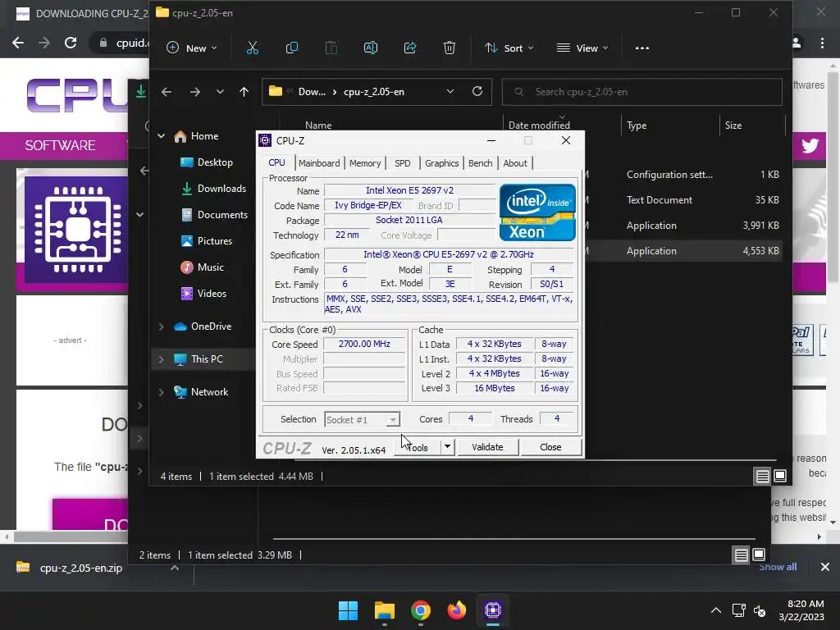Viewport: 840px width, 630px height.
Task: Click the Search cpu-z_2.05-en field
Action: click(x=641, y=92)
